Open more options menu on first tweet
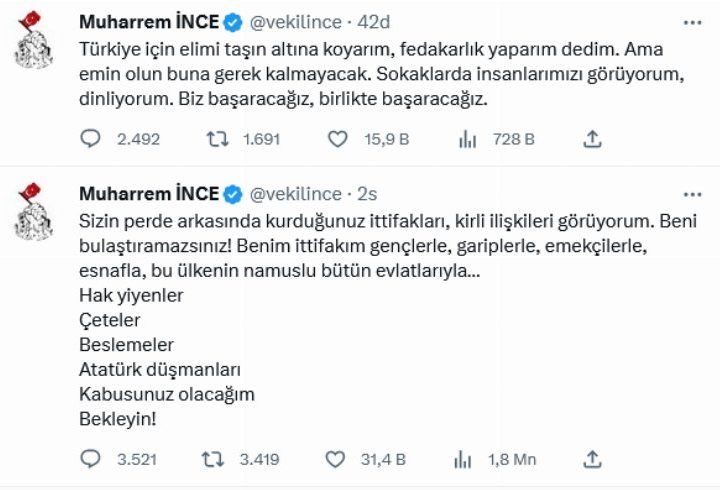 coord(692,21)
